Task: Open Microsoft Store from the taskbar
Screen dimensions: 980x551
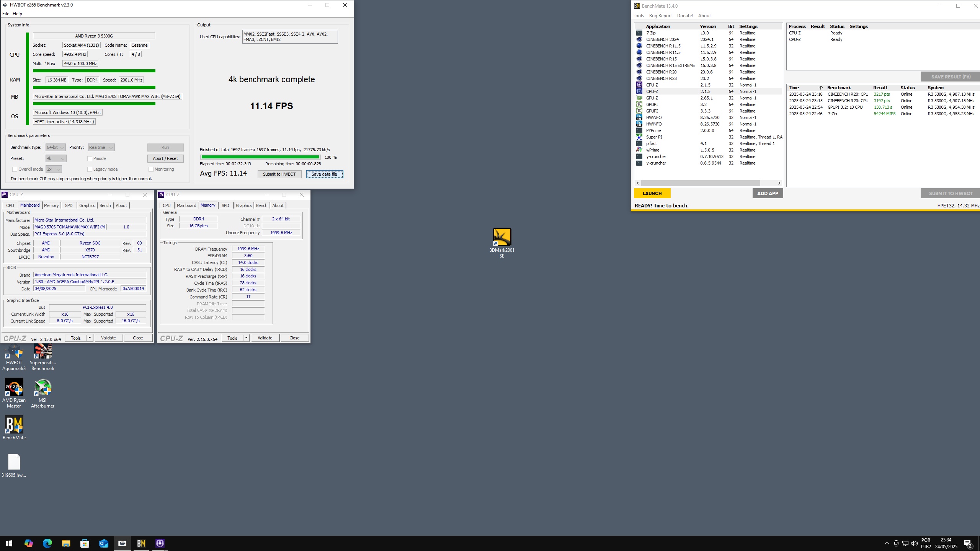Action: pos(85,543)
